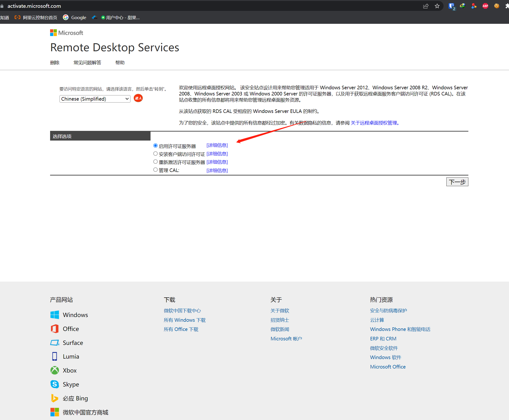The width and height of the screenshot is (509, 420).
Task: Open the cookie extension icon
Action: click(x=497, y=6)
